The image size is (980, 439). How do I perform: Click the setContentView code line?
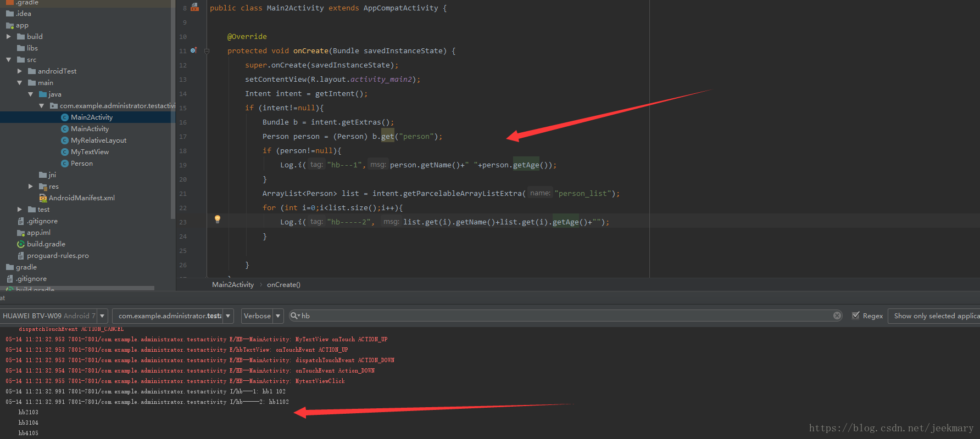pos(332,80)
